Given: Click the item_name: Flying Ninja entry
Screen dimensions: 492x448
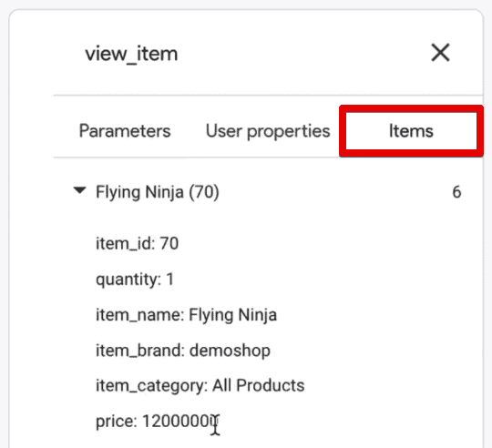Looking at the screenshot, I should tap(187, 315).
